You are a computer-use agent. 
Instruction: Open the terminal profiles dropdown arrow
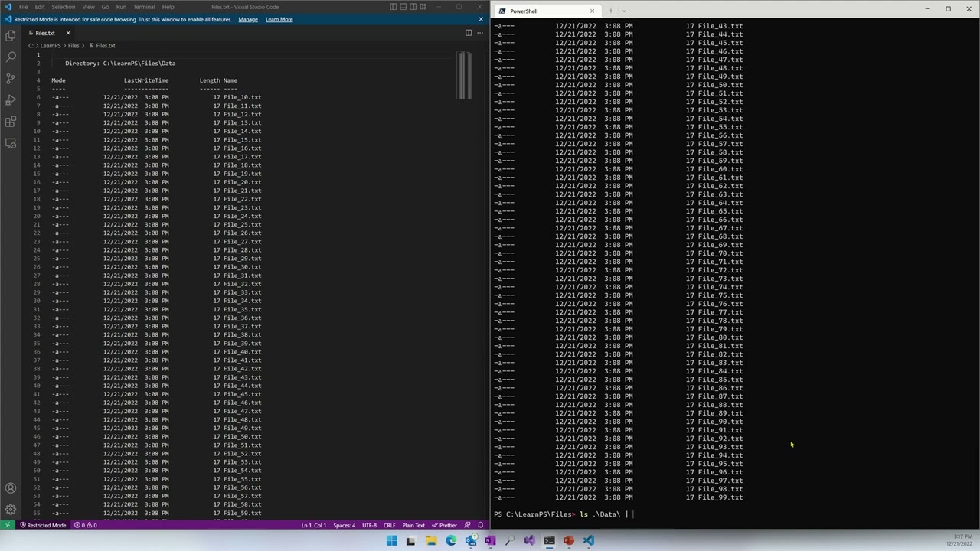pos(623,11)
